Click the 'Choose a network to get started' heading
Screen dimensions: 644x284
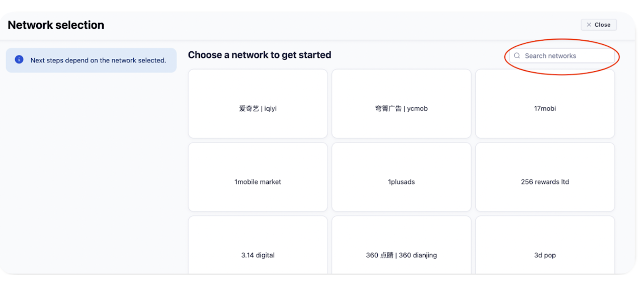pyautogui.click(x=259, y=55)
